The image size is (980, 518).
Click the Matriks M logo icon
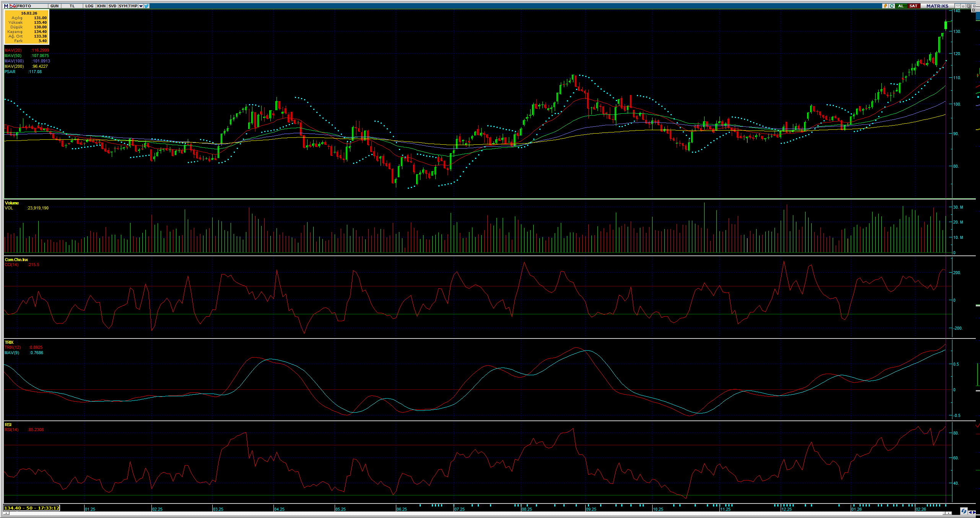click(6, 6)
